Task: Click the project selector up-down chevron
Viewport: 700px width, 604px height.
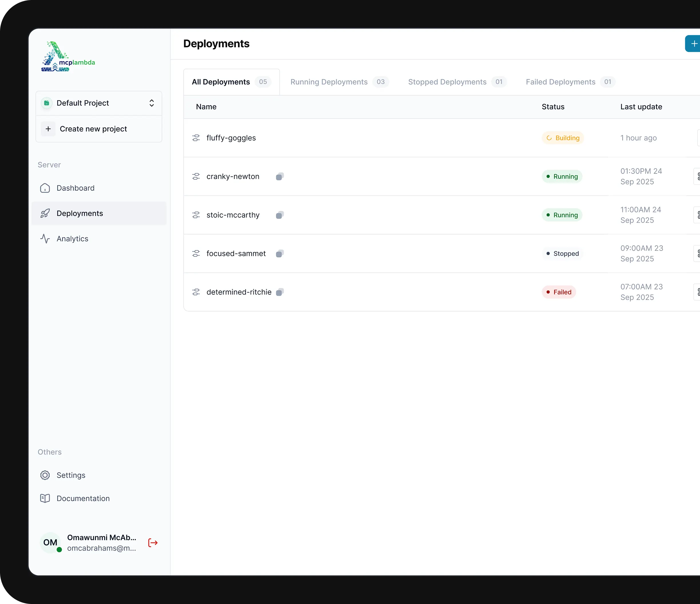Action: 152,103
